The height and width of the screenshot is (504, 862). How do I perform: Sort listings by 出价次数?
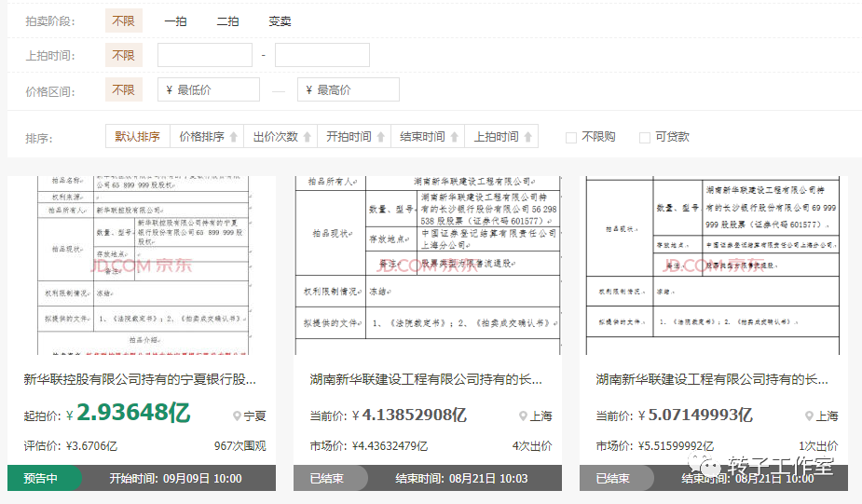click(x=280, y=136)
